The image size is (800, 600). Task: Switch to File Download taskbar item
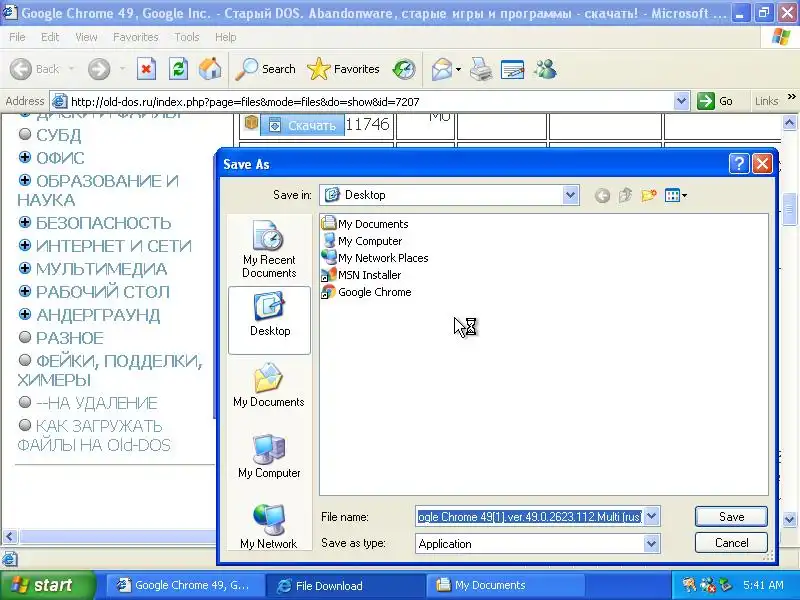344,585
